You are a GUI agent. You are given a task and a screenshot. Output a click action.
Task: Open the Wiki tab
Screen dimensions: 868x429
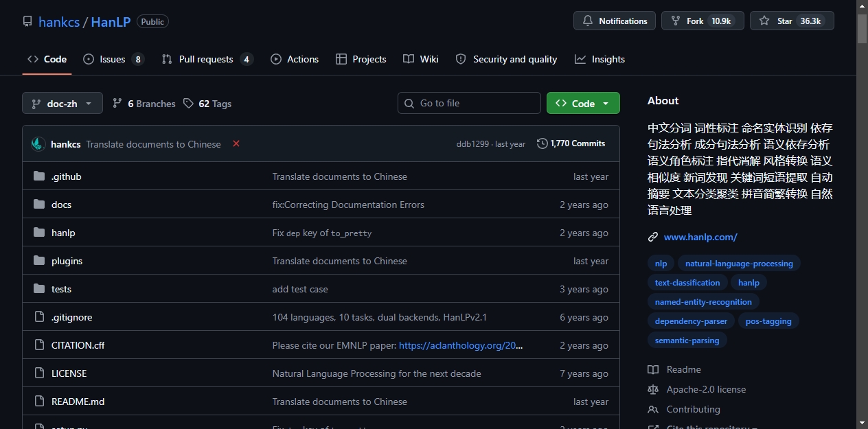421,59
